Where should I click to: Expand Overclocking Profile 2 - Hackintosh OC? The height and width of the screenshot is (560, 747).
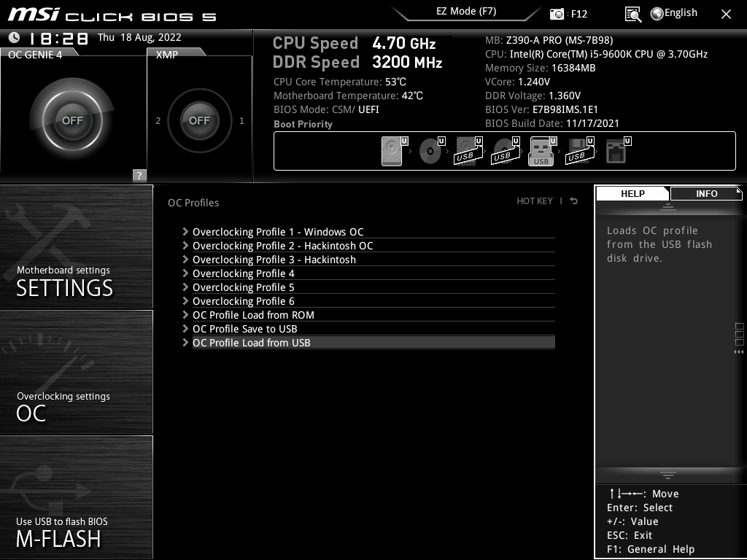coord(368,246)
